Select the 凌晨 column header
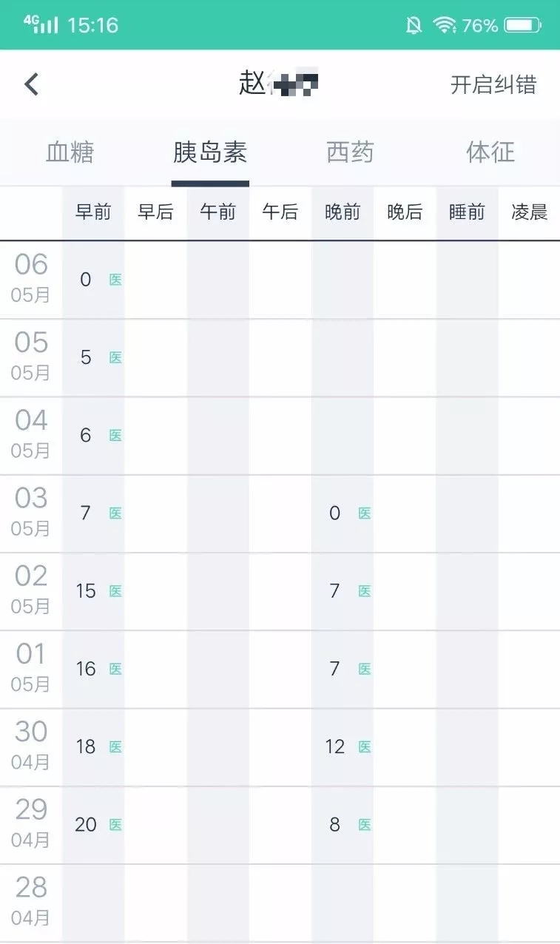Image resolution: width=560 pixels, height=944 pixels. pyautogui.click(x=530, y=212)
